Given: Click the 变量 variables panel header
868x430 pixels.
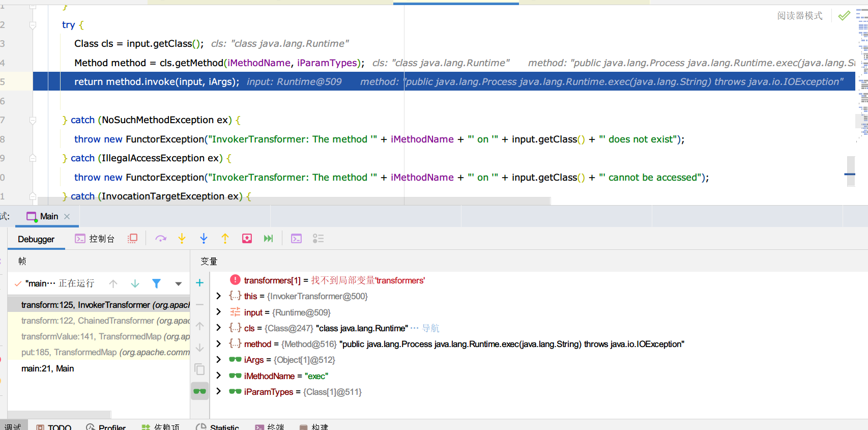Looking at the screenshot, I should tap(209, 261).
